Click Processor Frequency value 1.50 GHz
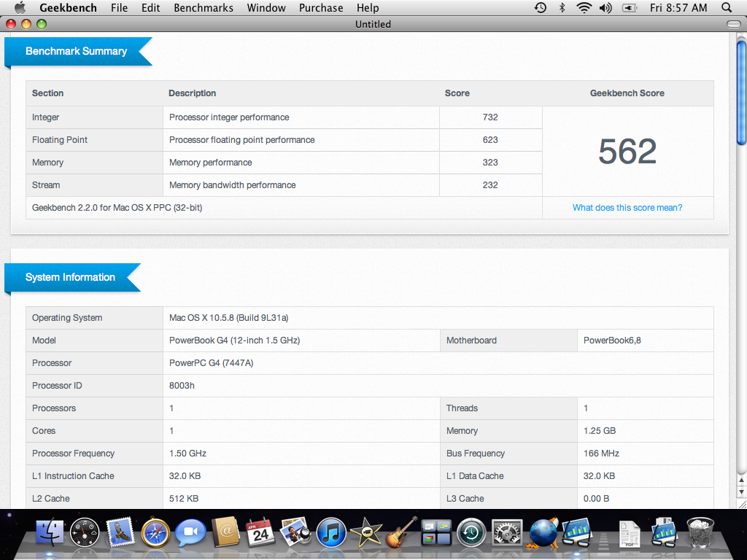The image size is (747, 560). [x=187, y=454]
